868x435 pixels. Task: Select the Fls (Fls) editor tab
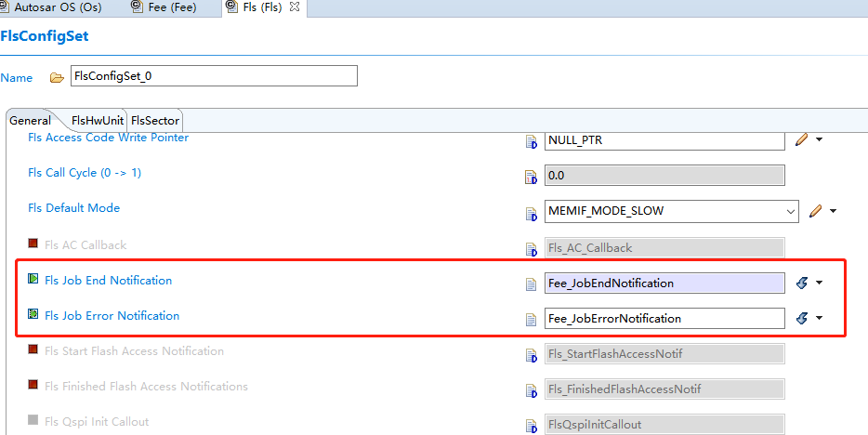pyautogui.click(x=264, y=7)
